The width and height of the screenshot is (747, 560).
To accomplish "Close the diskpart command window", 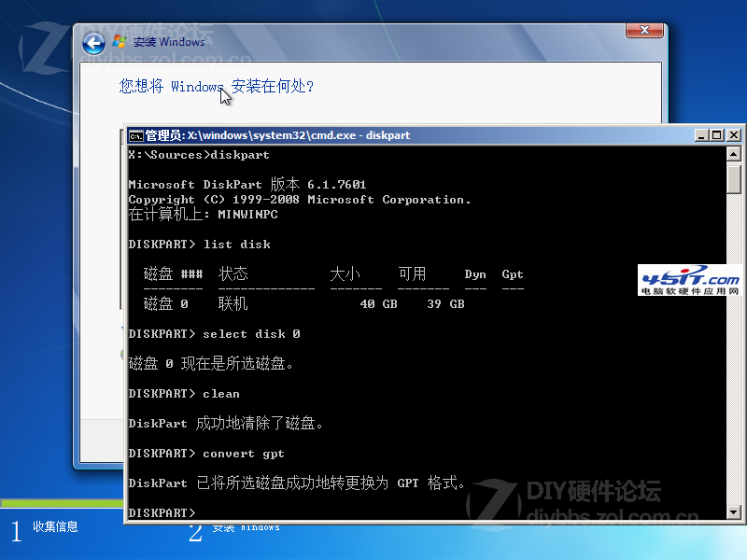I will [734, 135].
